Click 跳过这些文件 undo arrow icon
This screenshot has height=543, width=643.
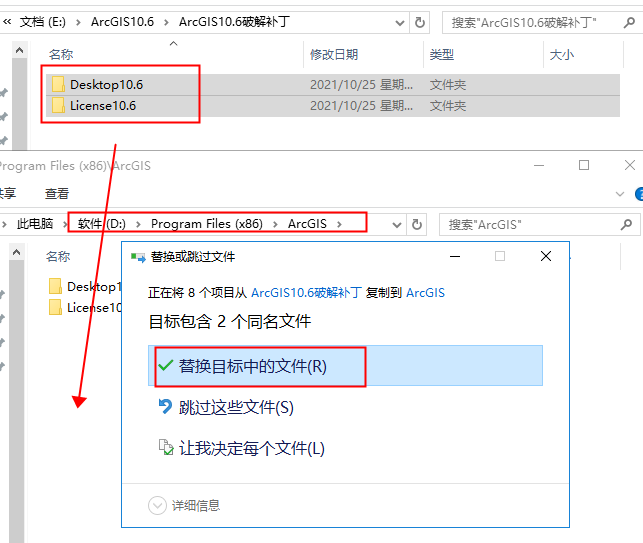[165, 406]
